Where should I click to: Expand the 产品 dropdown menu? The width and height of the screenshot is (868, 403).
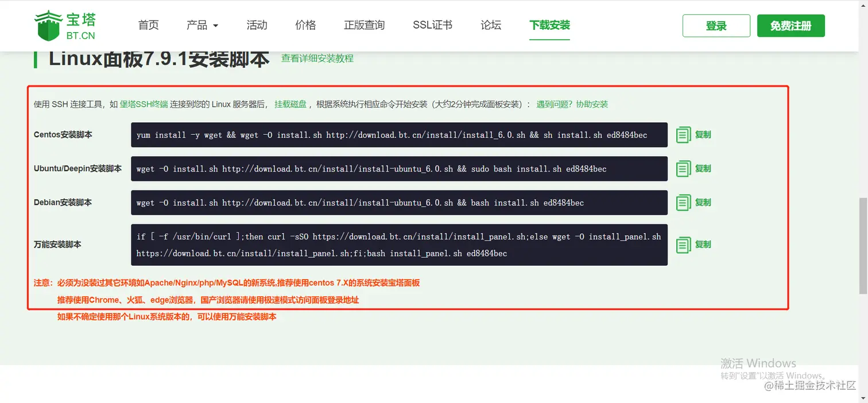click(x=203, y=25)
